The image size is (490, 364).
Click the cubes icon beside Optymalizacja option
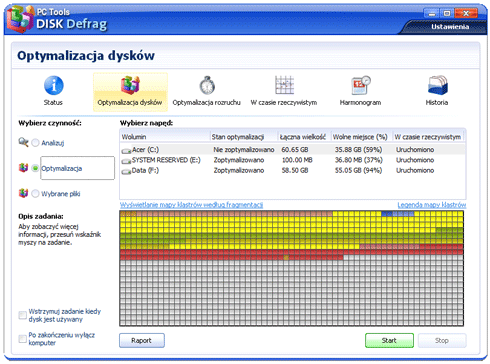pyautogui.click(x=23, y=168)
